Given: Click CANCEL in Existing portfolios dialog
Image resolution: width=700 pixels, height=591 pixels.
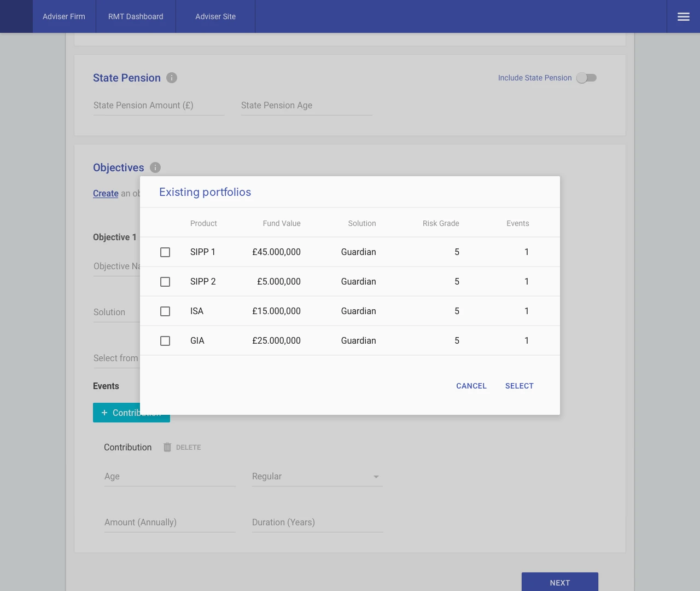Looking at the screenshot, I should coord(471,386).
